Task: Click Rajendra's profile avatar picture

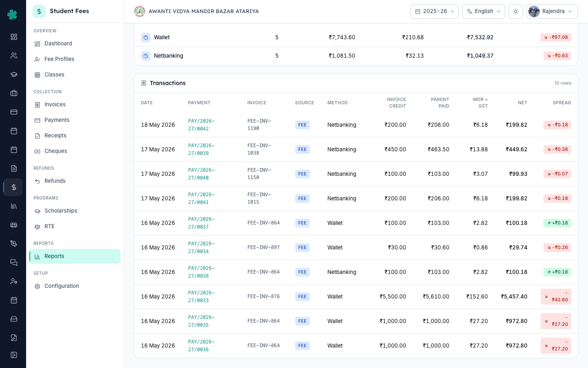Action: pos(534,11)
